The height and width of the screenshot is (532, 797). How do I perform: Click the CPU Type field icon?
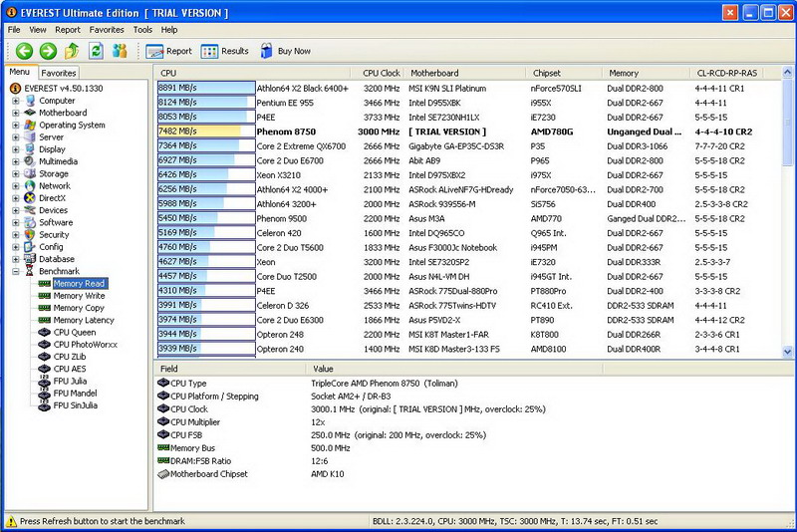tap(163, 383)
